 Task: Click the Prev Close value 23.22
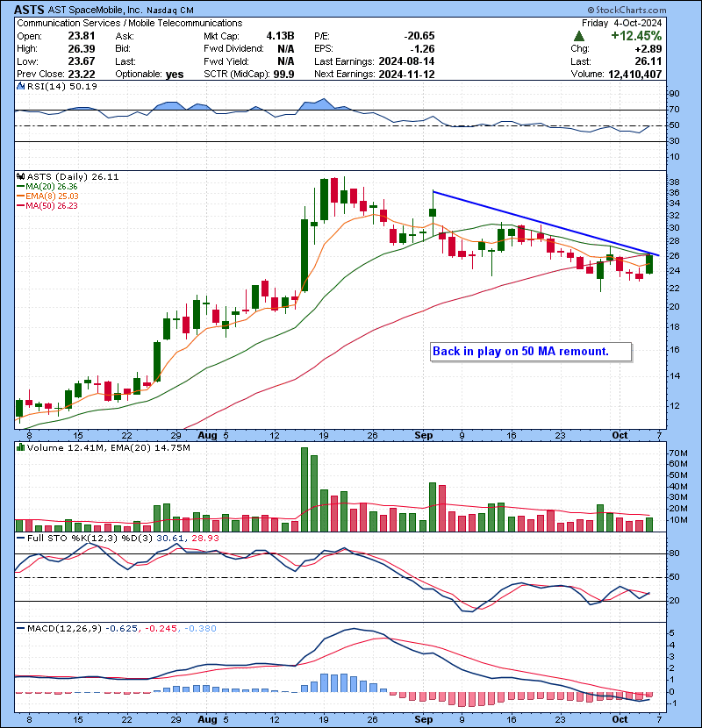click(x=82, y=75)
